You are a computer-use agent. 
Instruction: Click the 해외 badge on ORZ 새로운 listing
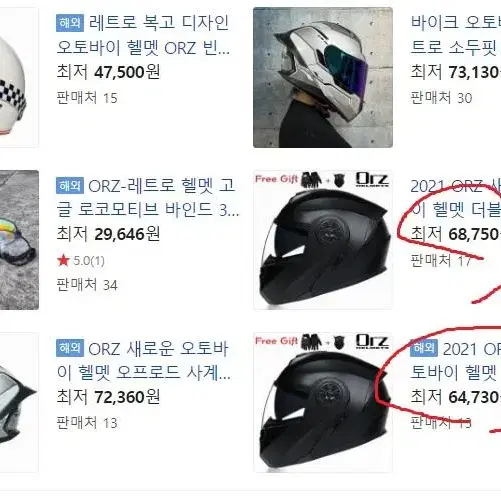coord(70,348)
